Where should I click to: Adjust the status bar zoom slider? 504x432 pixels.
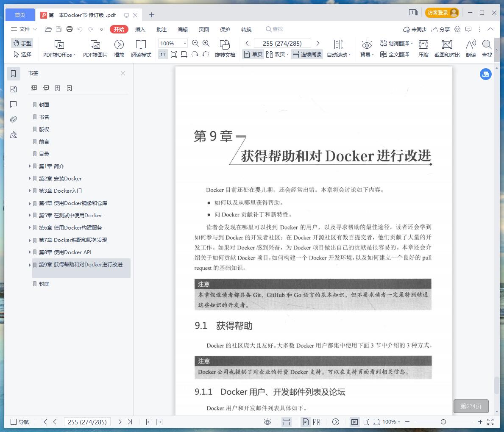[x=443, y=422]
